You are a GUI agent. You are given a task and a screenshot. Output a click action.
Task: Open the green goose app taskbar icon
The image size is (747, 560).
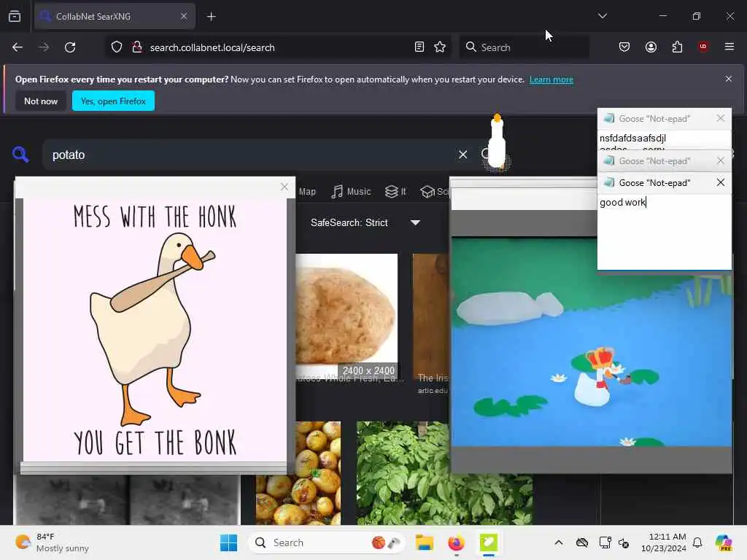488,542
